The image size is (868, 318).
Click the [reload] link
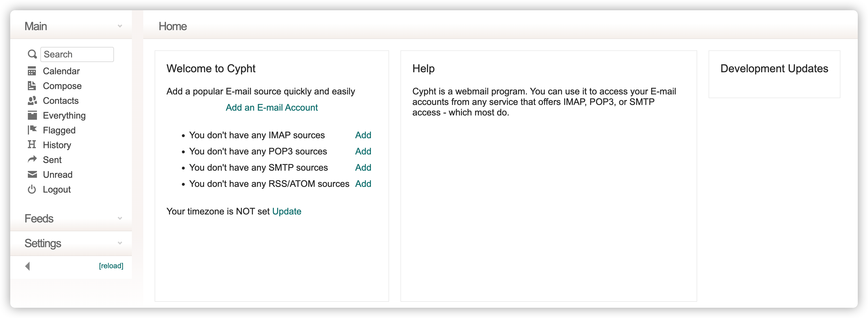point(111,266)
